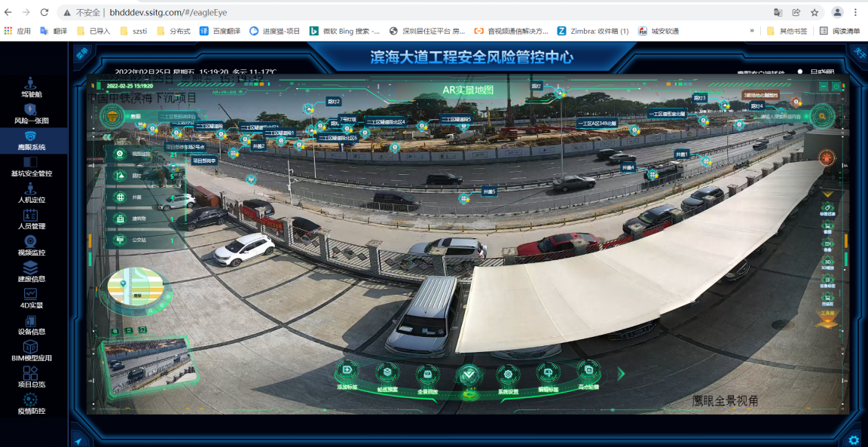
Task: Open 系统设置 in the bottom toolbar
Action: 509,375
